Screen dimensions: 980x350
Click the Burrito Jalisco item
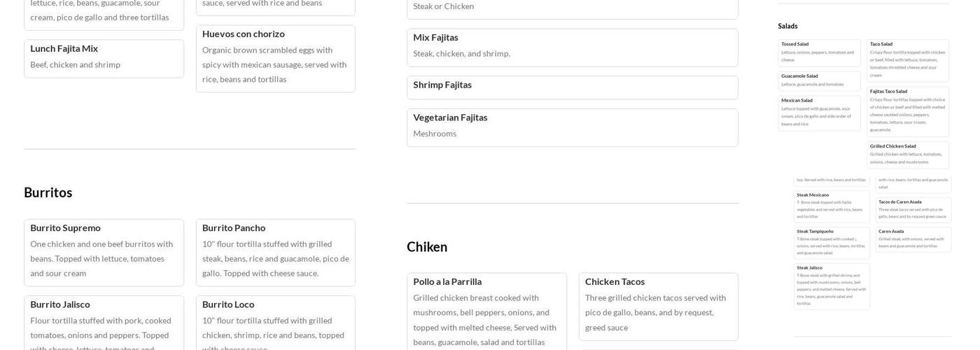point(104,323)
